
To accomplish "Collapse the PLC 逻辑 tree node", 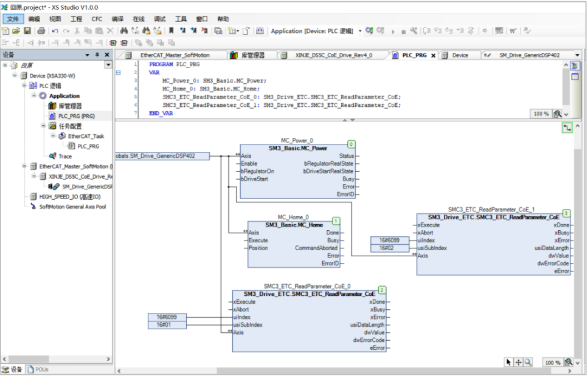I will point(24,86).
